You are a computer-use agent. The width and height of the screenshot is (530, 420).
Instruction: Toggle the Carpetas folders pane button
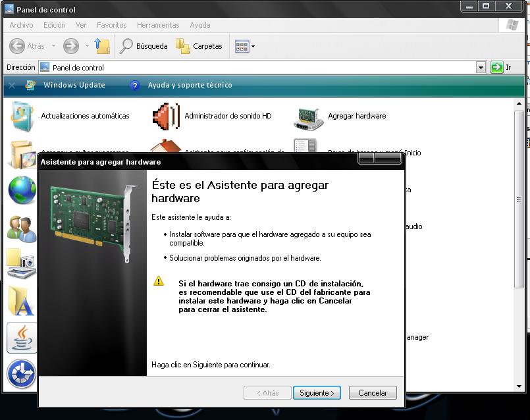point(199,46)
